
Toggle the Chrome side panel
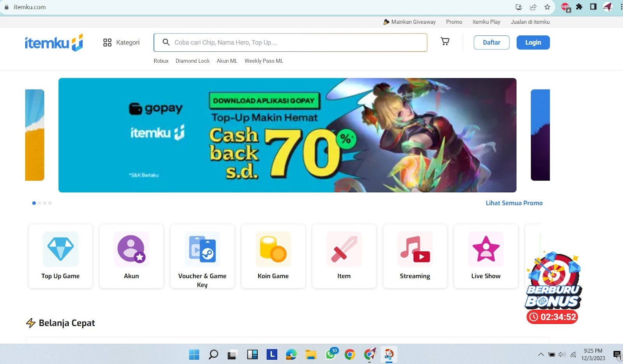[x=593, y=7]
